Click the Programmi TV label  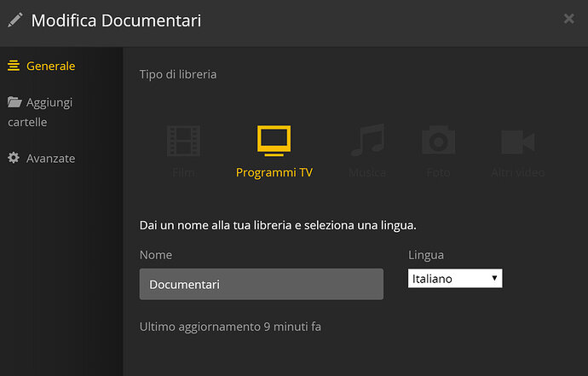[274, 172]
